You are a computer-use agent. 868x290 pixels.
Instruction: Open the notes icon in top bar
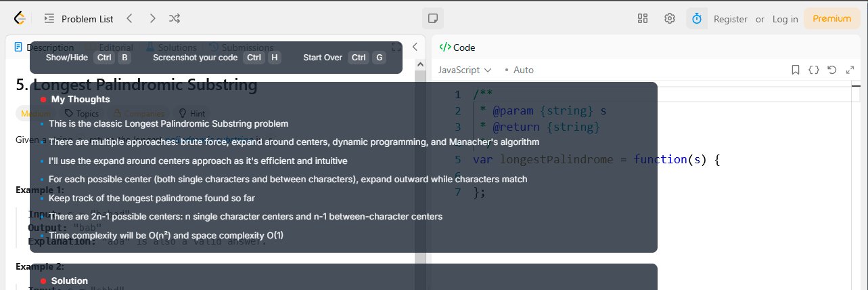433,18
